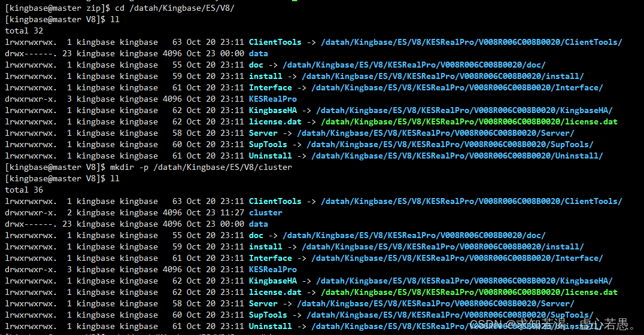
Task: Click ClientTools name in the total 36 listing
Action: click(x=275, y=202)
